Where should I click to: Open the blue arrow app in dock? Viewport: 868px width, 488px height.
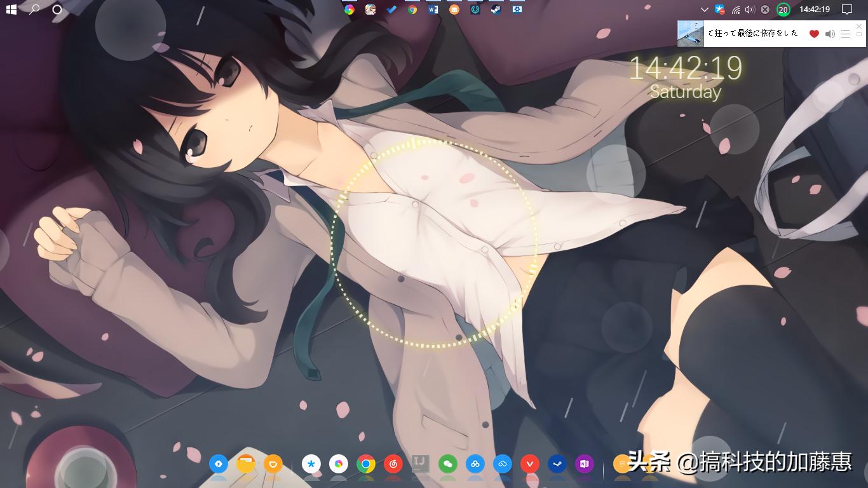(x=219, y=464)
